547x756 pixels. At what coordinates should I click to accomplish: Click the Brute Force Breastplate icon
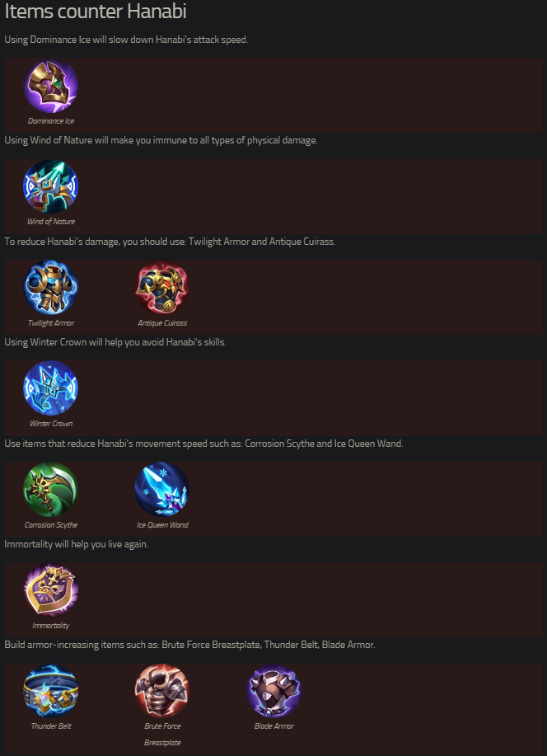(162, 692)
